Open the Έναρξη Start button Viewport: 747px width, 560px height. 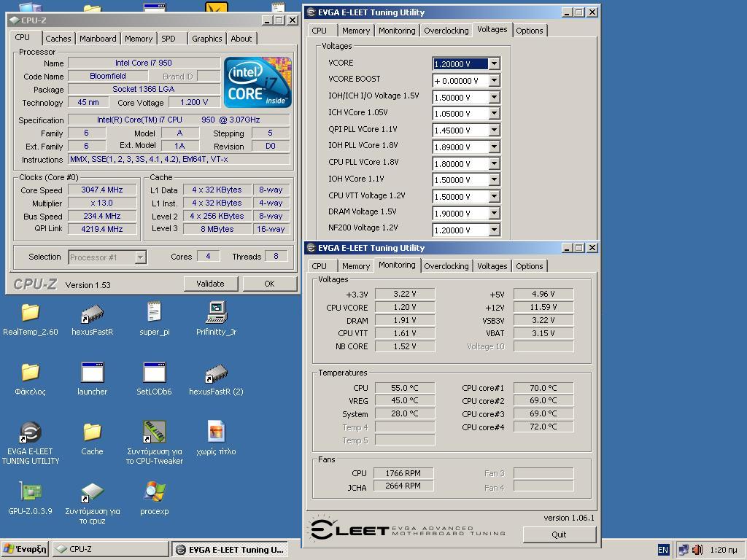pos(25,549)
